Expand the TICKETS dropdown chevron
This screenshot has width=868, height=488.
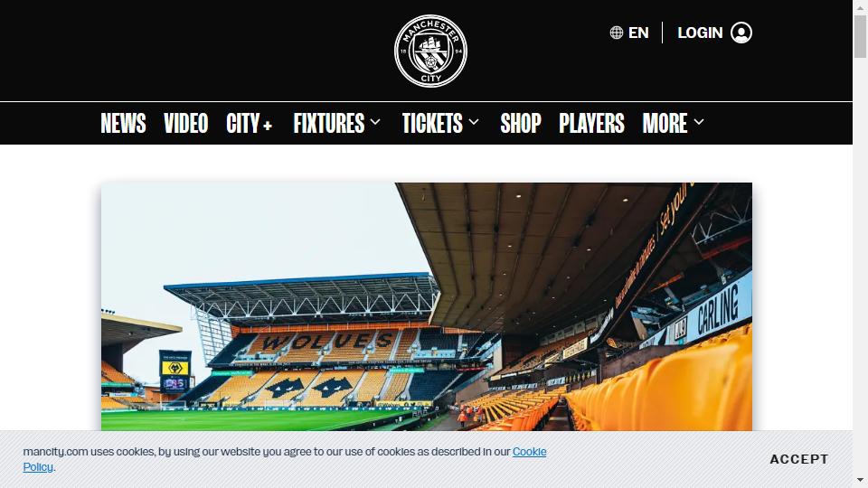(x=474, y=122)
